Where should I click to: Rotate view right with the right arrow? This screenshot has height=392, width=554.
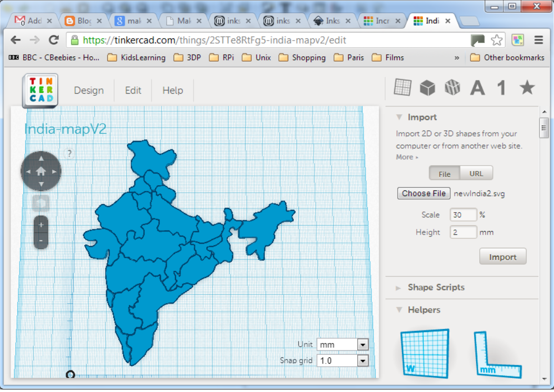point(54,172)
